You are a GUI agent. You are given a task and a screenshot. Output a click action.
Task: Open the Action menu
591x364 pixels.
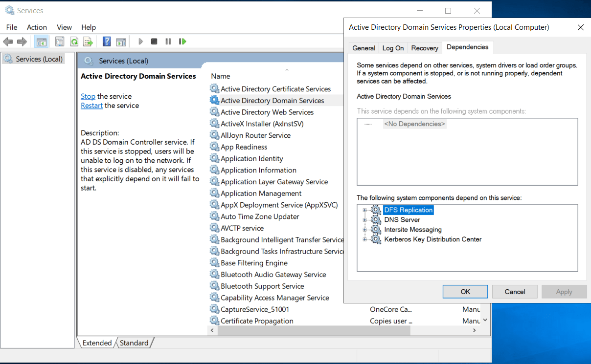click(x=37, y=27)
